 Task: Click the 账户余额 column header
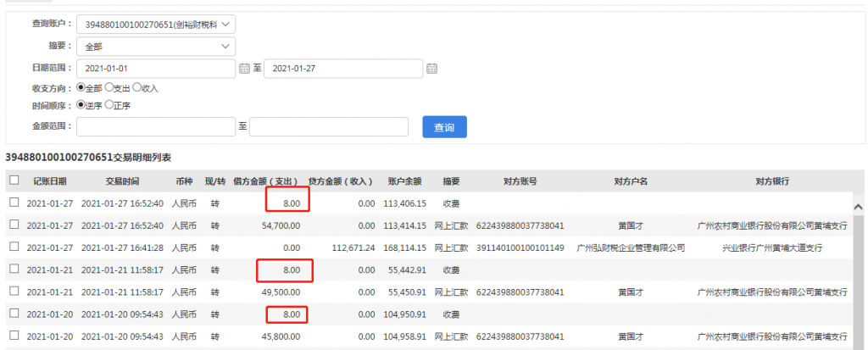[404, 181]
